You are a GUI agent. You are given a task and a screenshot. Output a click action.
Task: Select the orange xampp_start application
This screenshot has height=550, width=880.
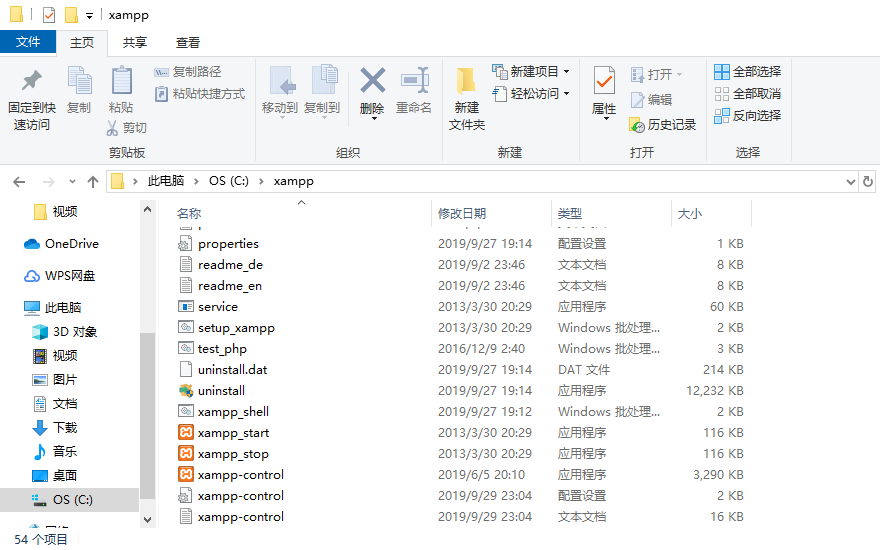click(x=233, y=433)
